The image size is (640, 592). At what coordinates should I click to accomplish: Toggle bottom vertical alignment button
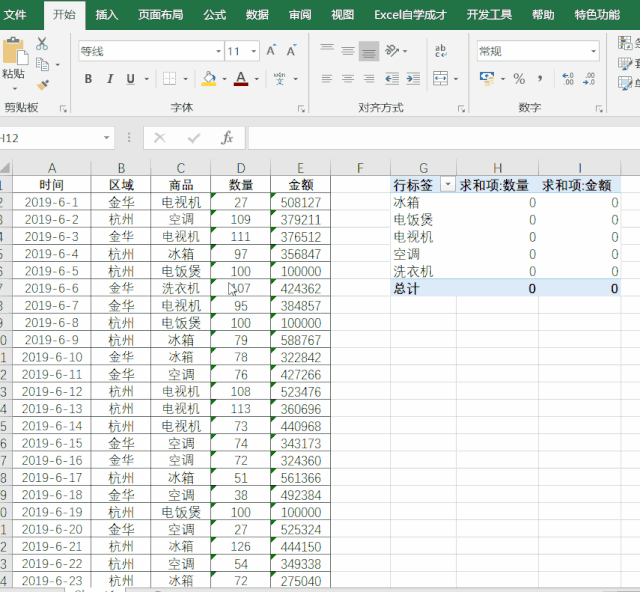[x=369, y=51]
